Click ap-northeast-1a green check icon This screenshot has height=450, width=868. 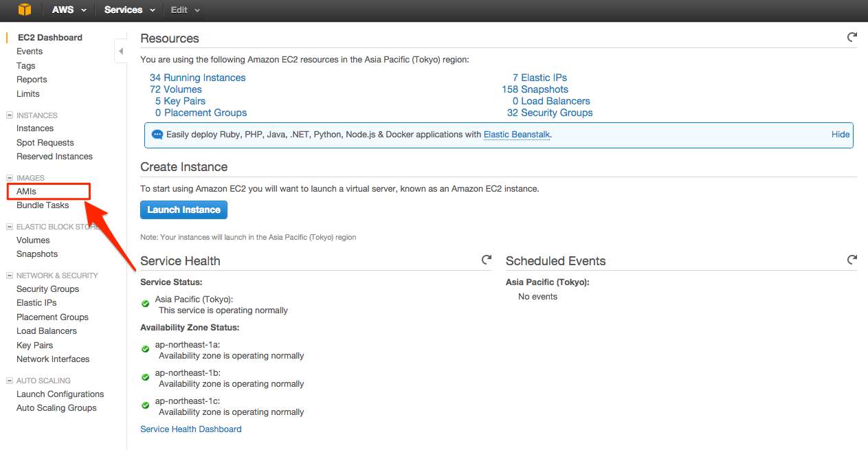145,349
